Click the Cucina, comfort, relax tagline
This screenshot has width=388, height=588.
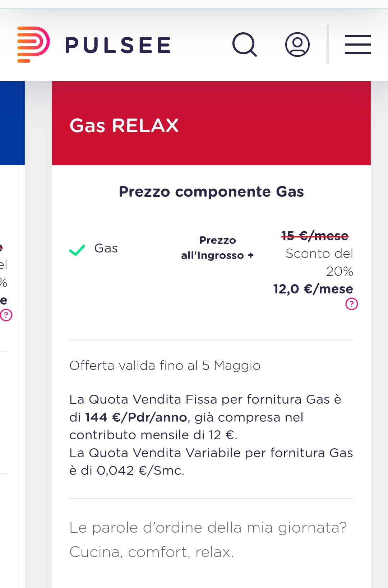pos(152,552)
